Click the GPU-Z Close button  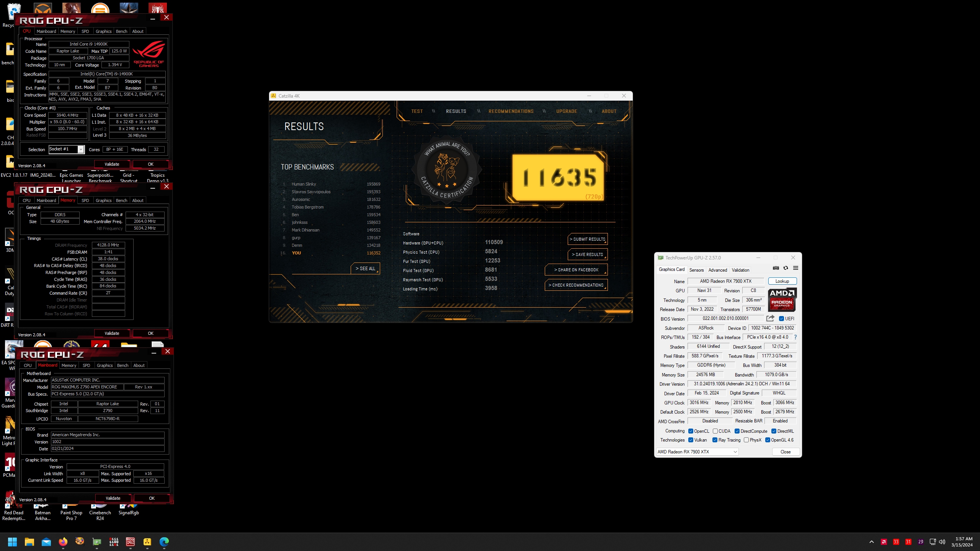pos(786,452)
